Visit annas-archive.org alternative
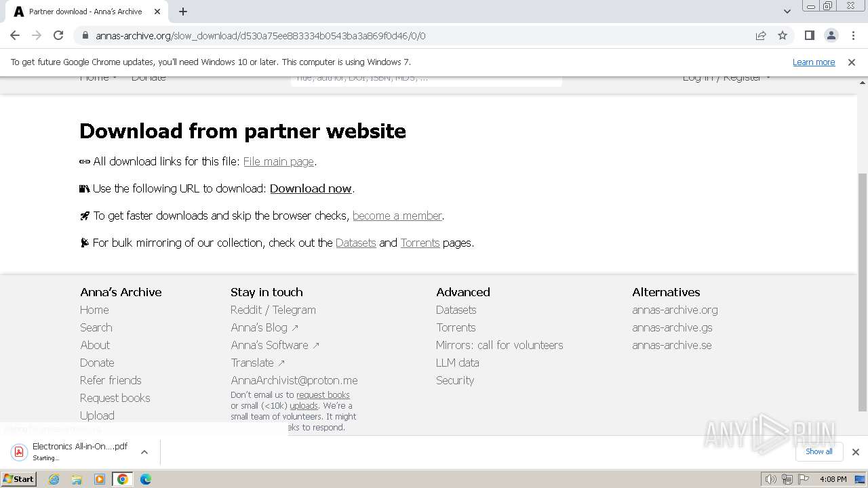Image resolution: width=868 pixels, height=488 pixels. point(675,310)
